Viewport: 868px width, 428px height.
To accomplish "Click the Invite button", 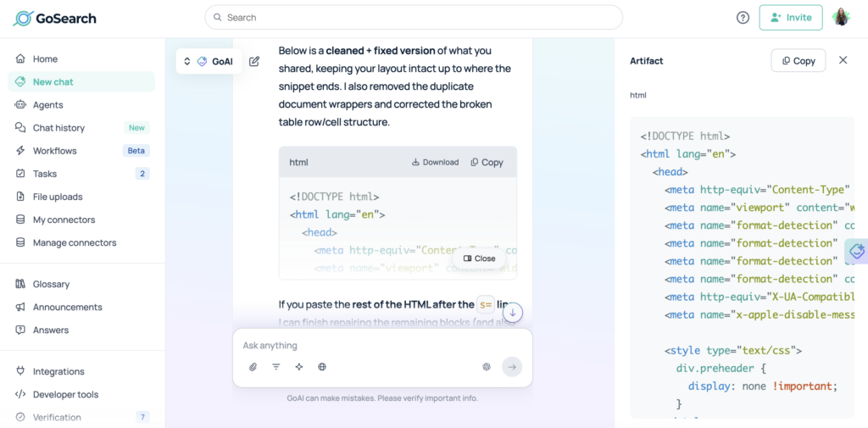I will click(791, 18).
